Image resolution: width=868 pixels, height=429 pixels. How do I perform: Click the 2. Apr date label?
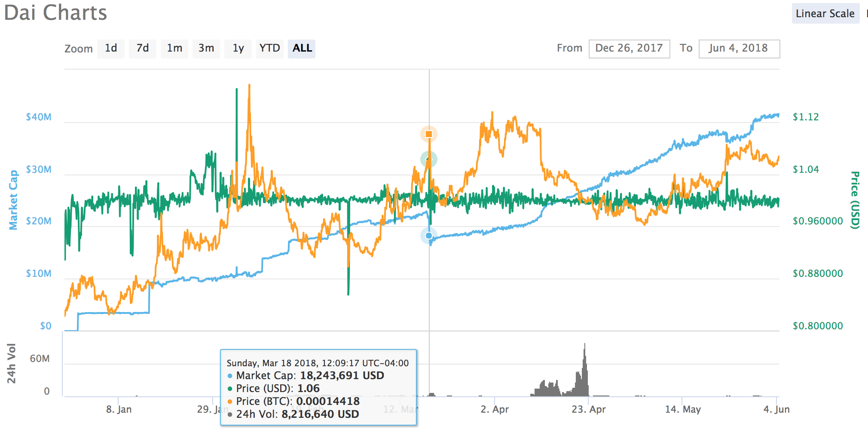495,409
